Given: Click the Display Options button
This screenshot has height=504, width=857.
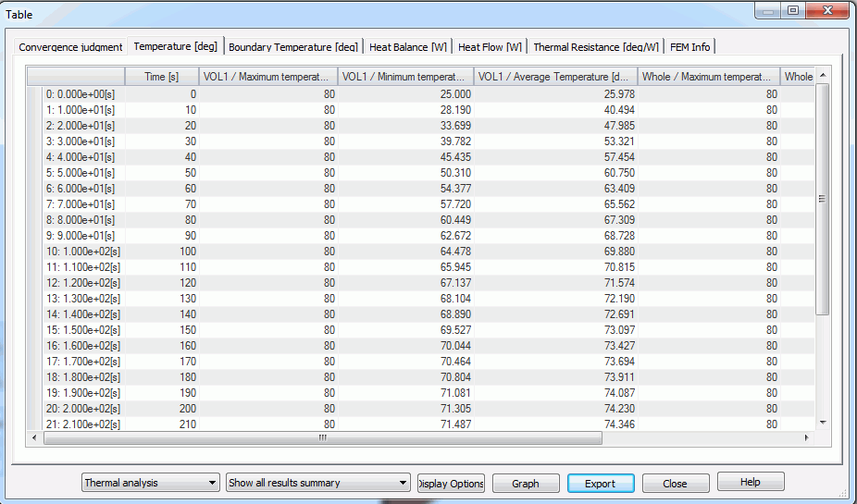Looking at the screenshot, I should (451, 484).
